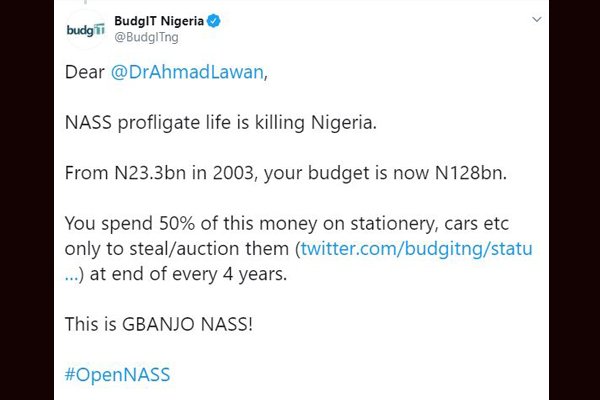
Task: Open the #OpenNASS hashtag
Action: click(x=117, y=374)
